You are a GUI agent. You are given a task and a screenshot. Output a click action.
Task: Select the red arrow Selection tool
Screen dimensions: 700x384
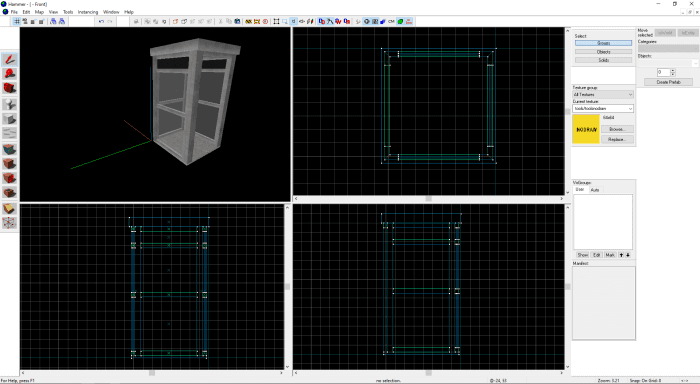coord(9,59)
